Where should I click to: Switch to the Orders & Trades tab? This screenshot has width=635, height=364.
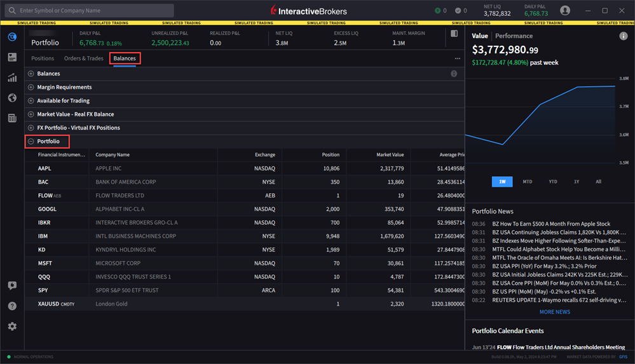[x=83, y=58]
